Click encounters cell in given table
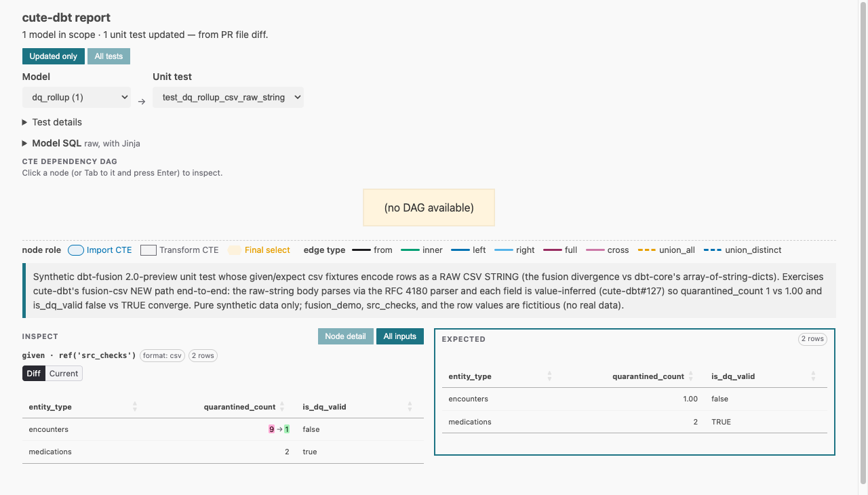This screenshot has height=495, width=868. [x=49, y=429]
